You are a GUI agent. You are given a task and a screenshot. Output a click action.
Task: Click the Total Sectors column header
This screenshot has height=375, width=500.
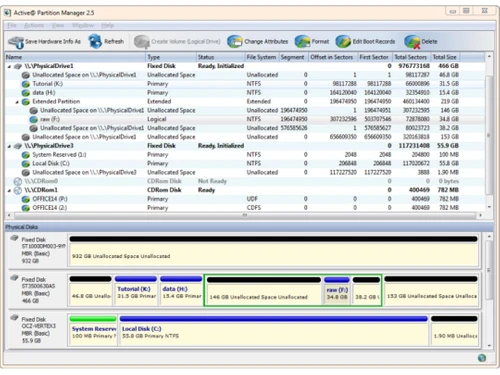click(411, 57)
